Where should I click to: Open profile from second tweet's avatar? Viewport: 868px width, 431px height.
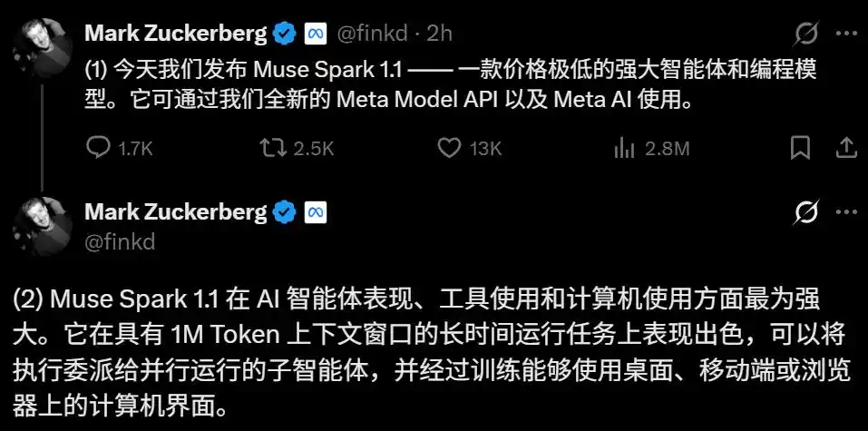pyautogui.click(x=42, y=226)
